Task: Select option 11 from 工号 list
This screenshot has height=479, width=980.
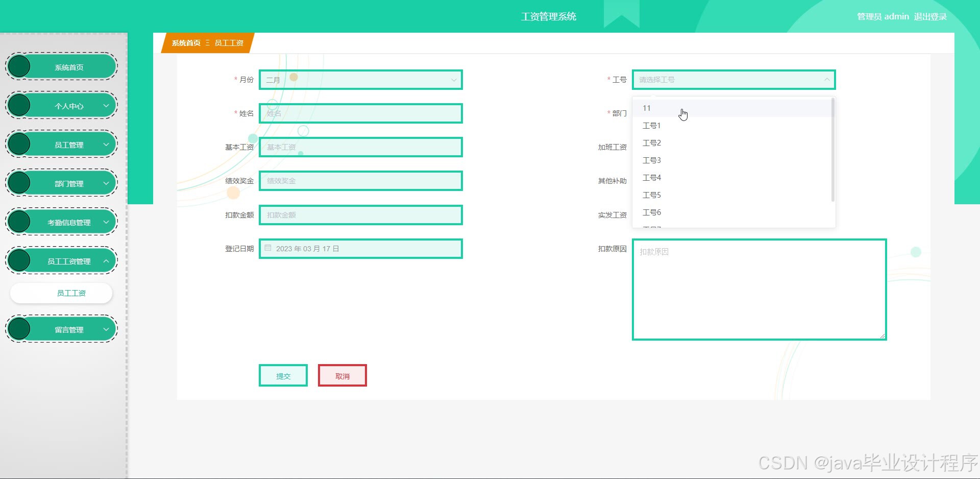Action: pyautogui.click(x=732, y=108)
